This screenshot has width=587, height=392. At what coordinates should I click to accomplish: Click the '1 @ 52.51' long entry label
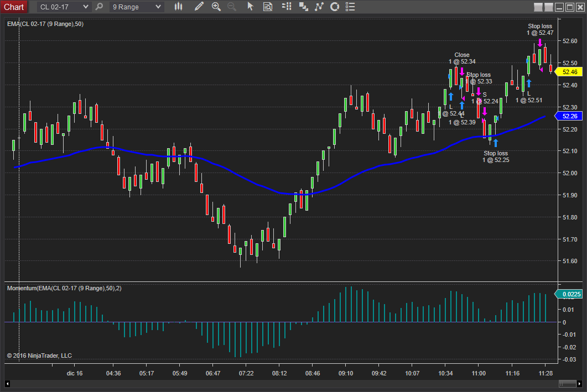(x=528, y=100)
